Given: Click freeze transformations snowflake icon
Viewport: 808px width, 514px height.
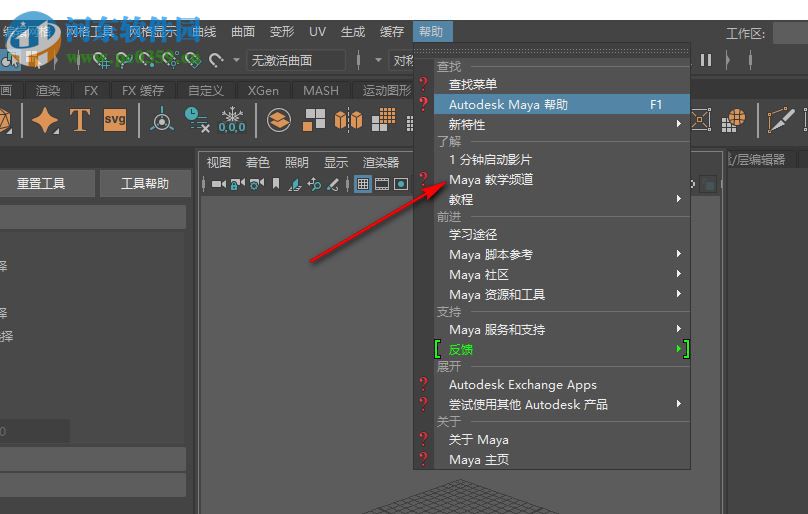Looking at the screenshot, I should pyautogui.click(x=232, y=120).
